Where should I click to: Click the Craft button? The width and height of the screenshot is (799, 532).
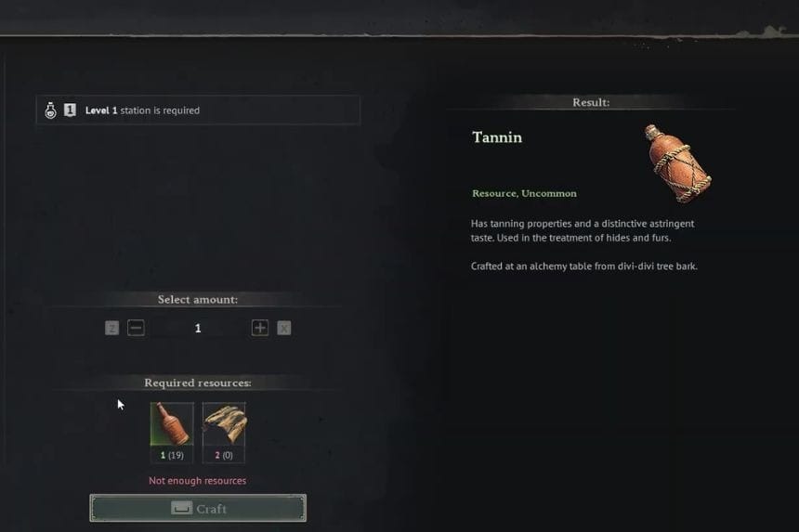[x=198, y=508]
